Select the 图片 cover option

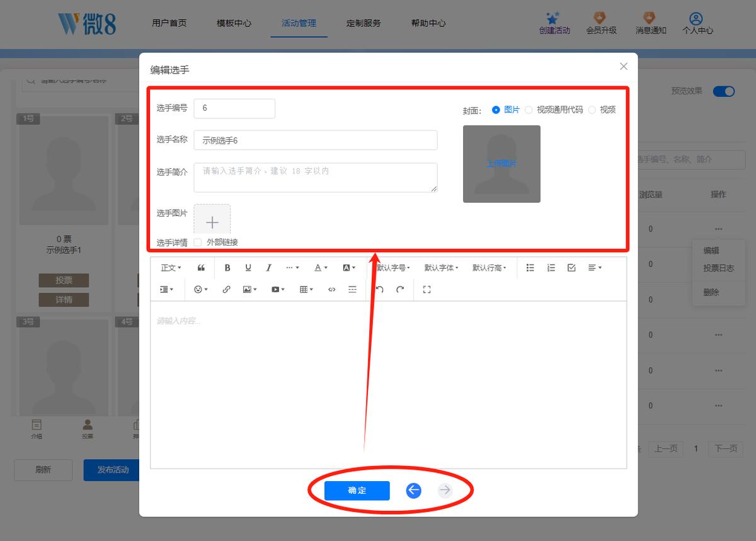coord(506,110)
